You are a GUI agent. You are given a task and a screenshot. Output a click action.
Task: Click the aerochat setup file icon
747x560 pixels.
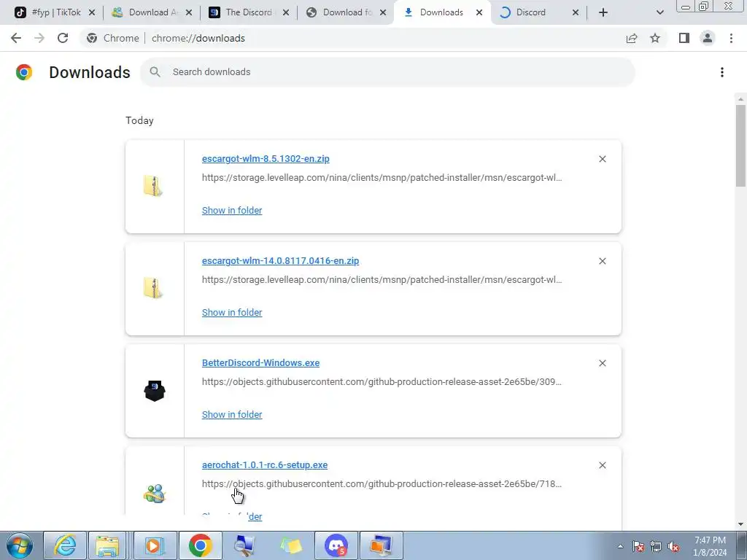[155, 494]
